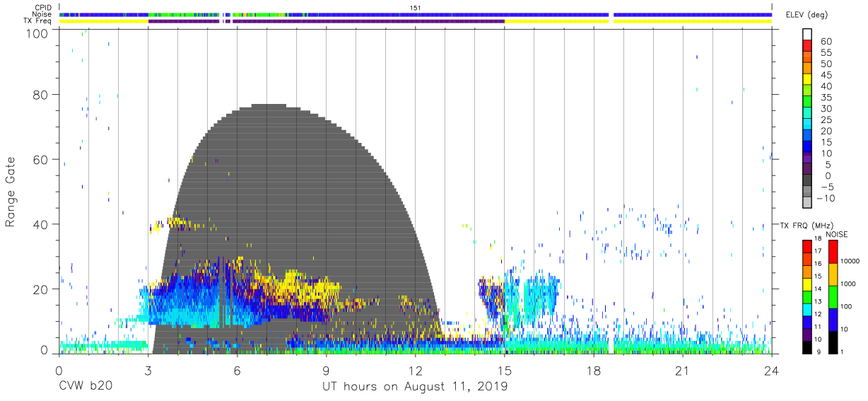Viewport: 868px width, 401px height.
Task: Click the 24 tick on UT hours axis
Action: click(771, 371)
